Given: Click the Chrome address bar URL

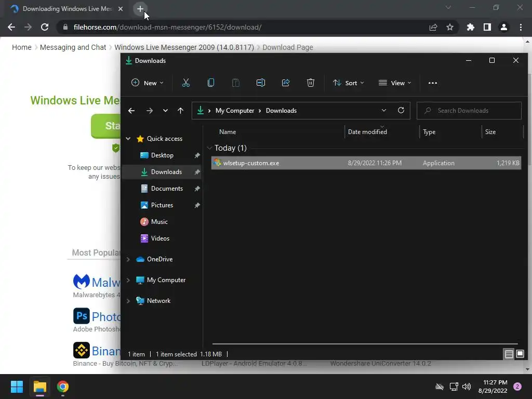Looking at the screenshot, I should [168, 27].
